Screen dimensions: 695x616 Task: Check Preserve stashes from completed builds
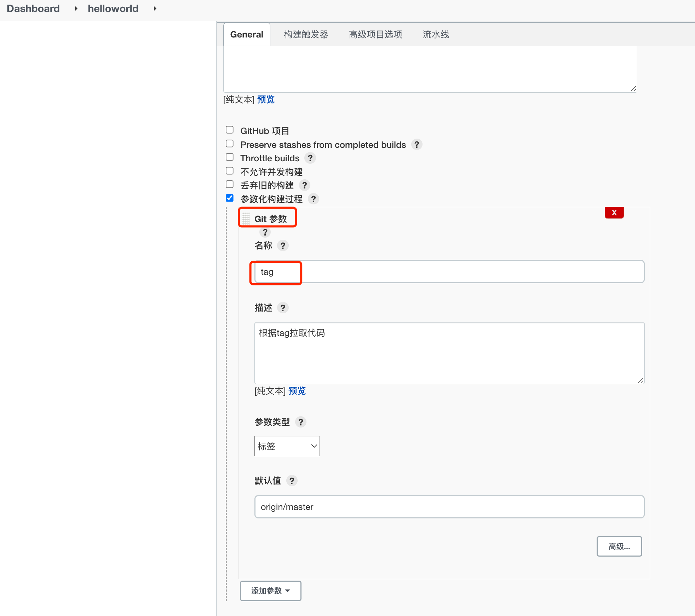pos(230,144)
